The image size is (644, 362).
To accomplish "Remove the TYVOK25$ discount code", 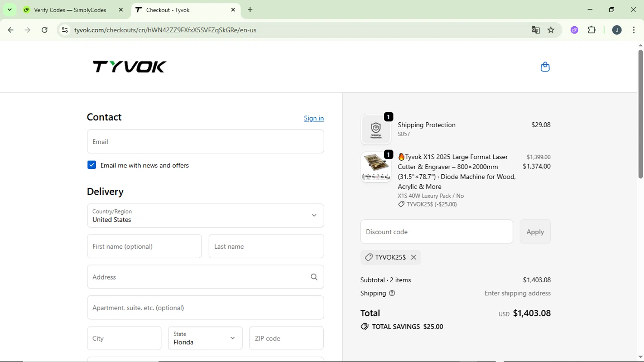I will click(x=413, y=257).
